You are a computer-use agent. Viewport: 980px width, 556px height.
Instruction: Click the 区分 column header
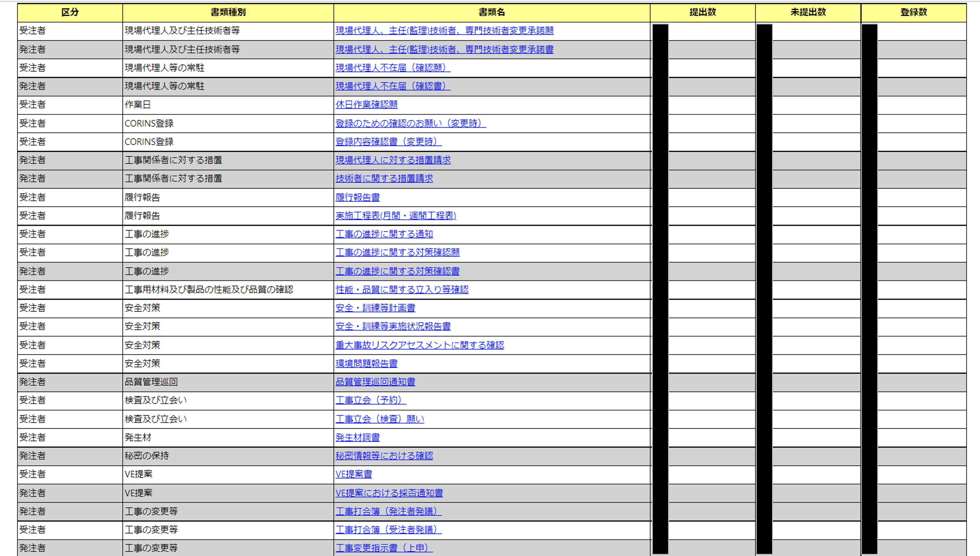[70, 12]
